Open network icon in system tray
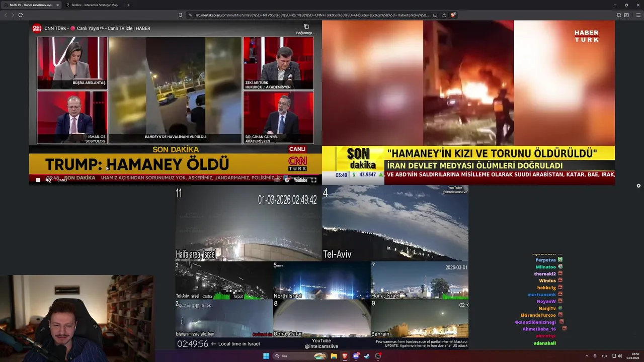The image size is (644, 362). [614, 356]
